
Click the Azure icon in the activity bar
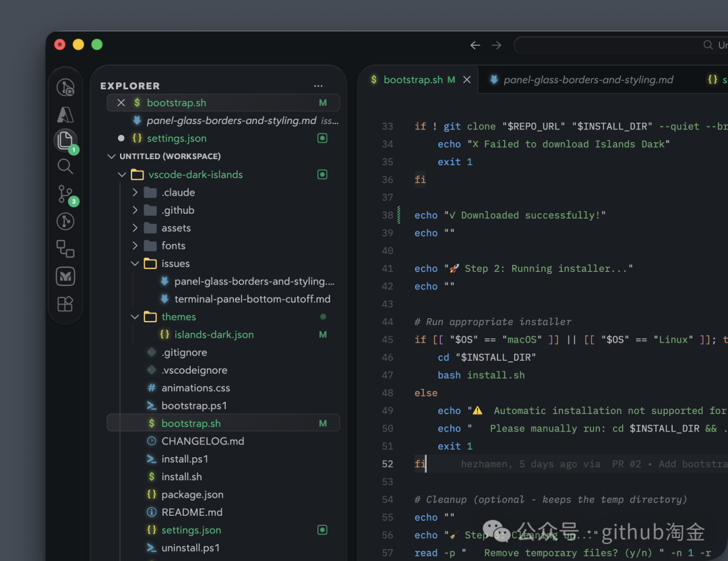pyautogui.click(x=65, y=114)
